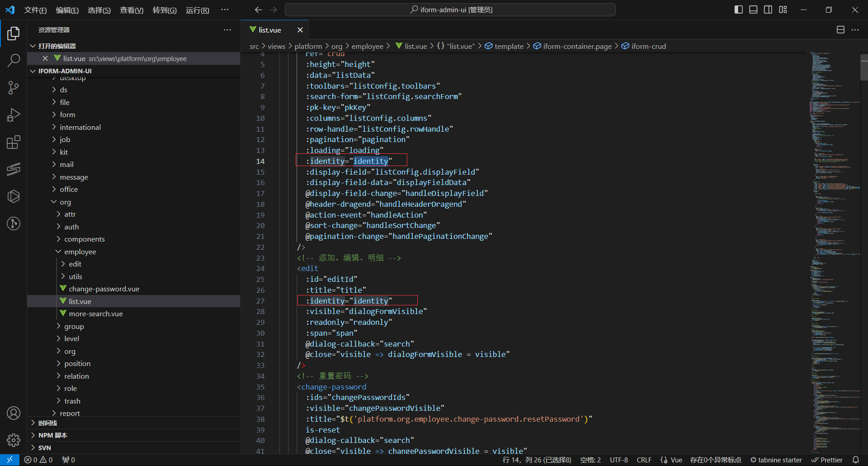The height and width of the screenshot is (466, 868).
Task: Open the Accounts menu icon
Action: [x=14, y=413]
